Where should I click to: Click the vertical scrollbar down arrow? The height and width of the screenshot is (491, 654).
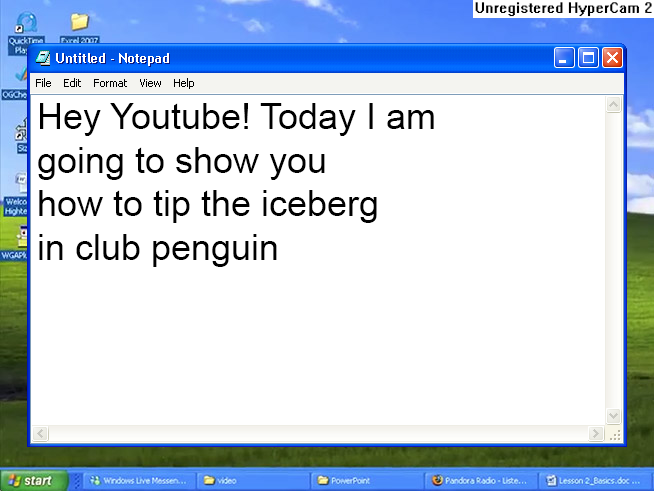613,415
